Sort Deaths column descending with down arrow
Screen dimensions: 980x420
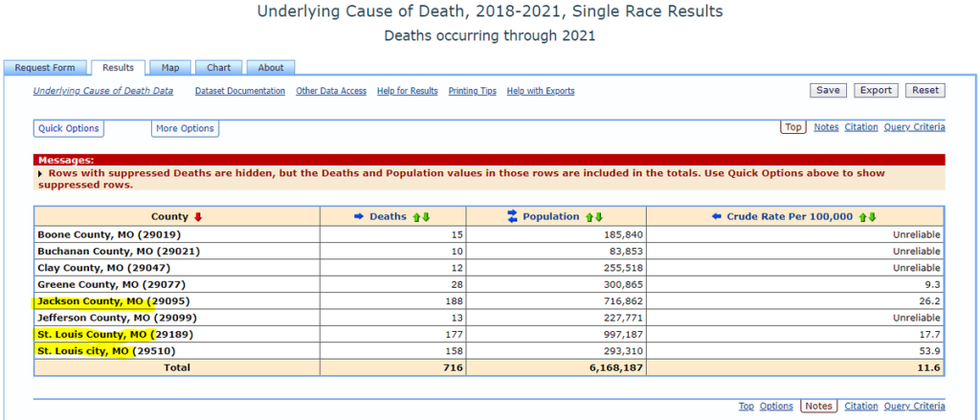tap(426, 217)
